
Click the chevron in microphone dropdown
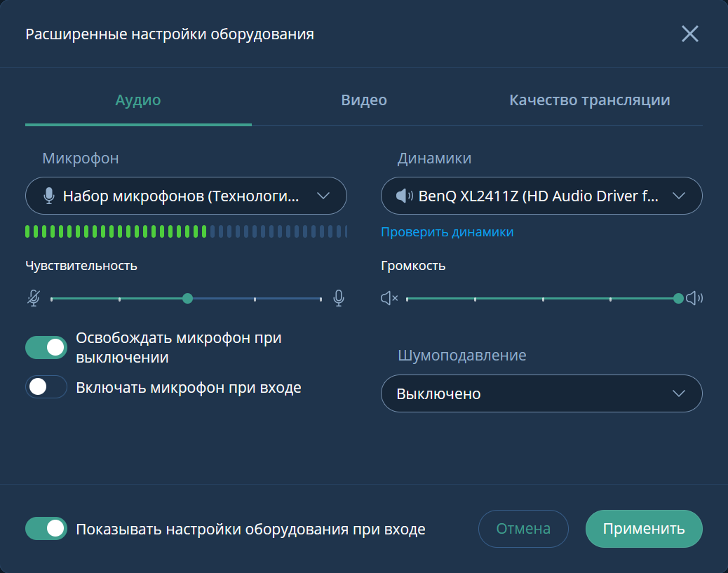coord(323,196)
